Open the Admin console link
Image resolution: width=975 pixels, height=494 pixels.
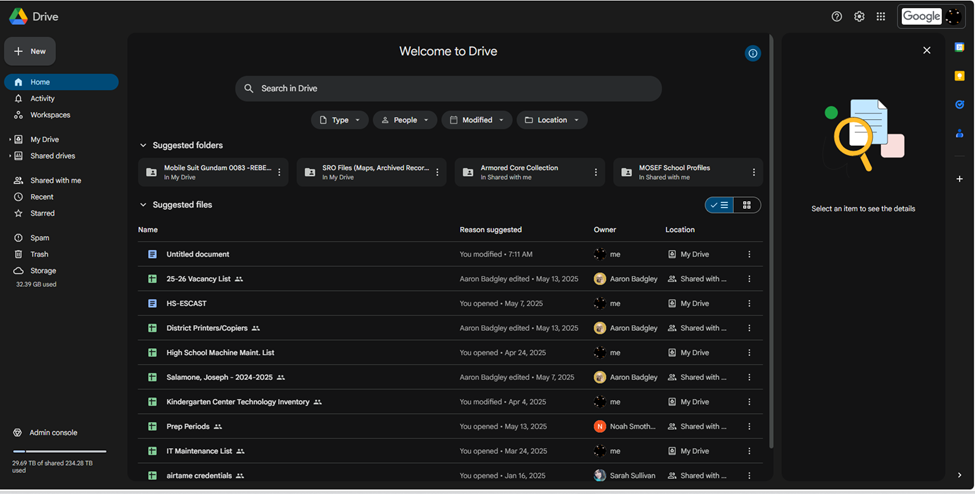tap(53, 433)
